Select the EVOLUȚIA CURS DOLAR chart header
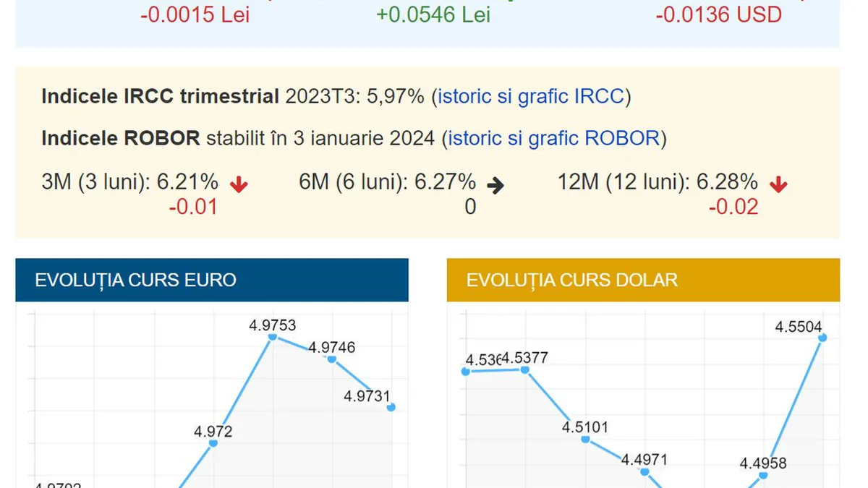The width and height of the screenshot is (868, 488). (643, 281)
